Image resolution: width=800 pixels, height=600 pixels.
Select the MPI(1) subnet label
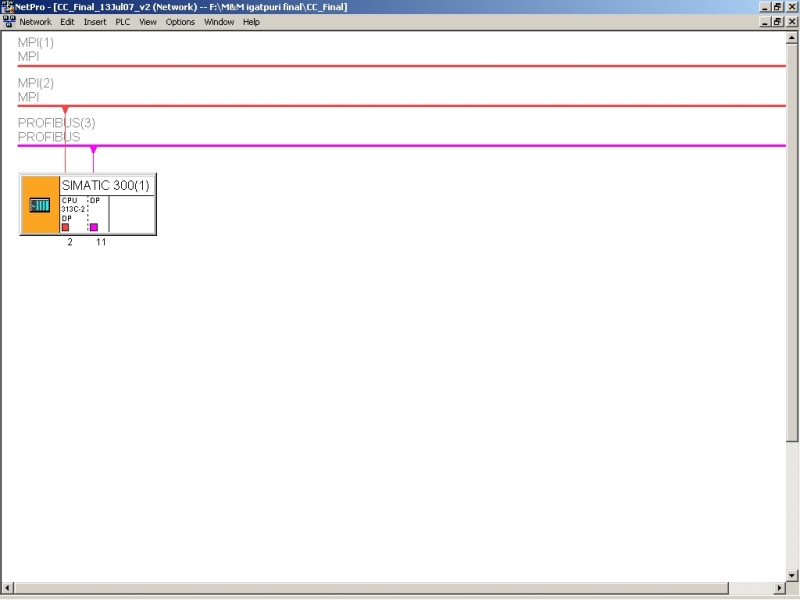(36, 43)
